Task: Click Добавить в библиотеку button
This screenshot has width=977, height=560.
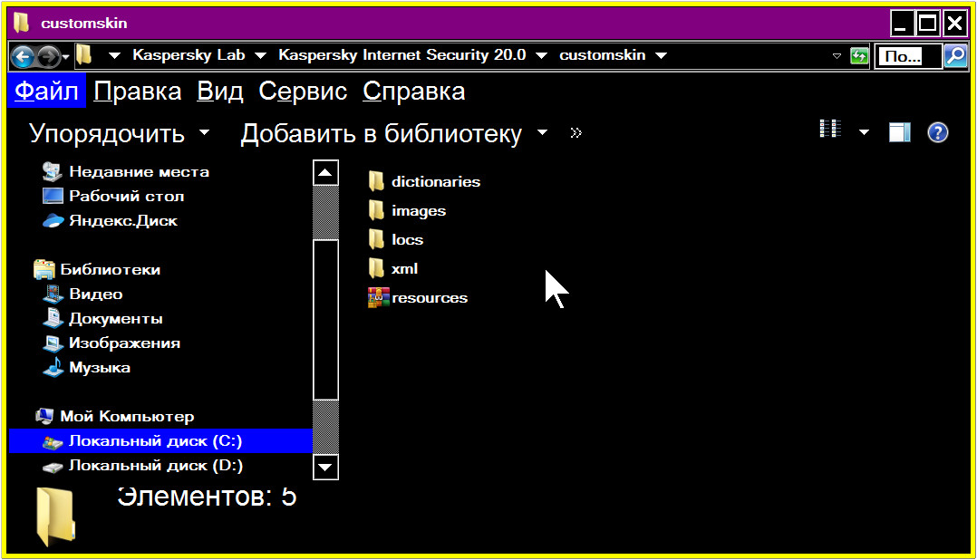Action: coord(393,134)
